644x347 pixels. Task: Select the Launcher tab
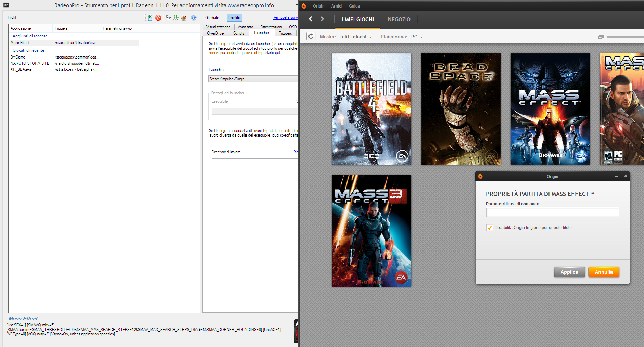[262, 33]
